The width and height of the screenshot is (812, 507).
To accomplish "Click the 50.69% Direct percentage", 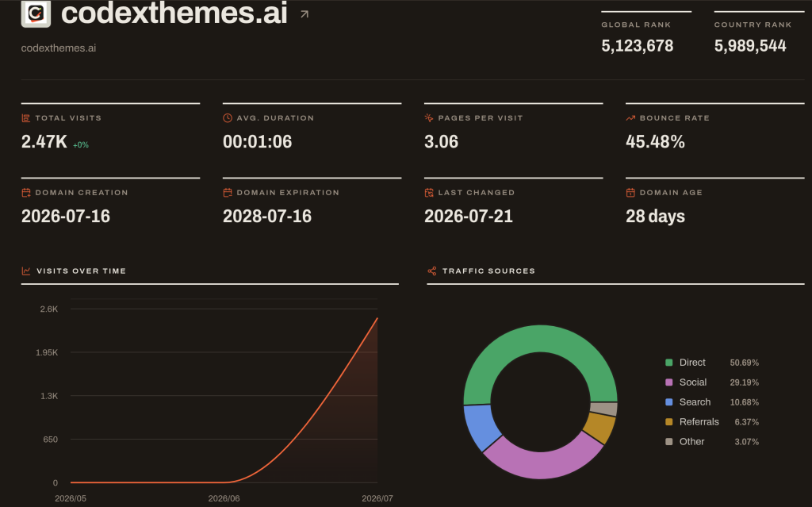I will [744, 363].
